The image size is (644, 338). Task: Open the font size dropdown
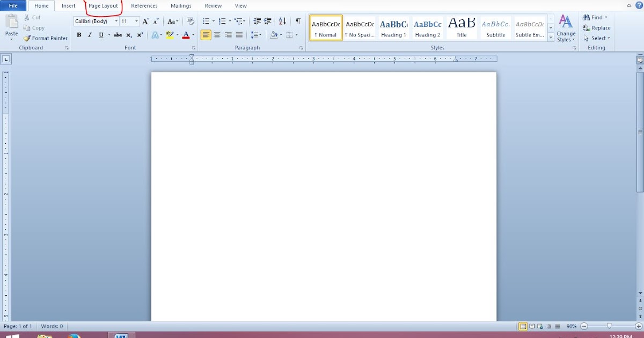[x=135, y=21]
